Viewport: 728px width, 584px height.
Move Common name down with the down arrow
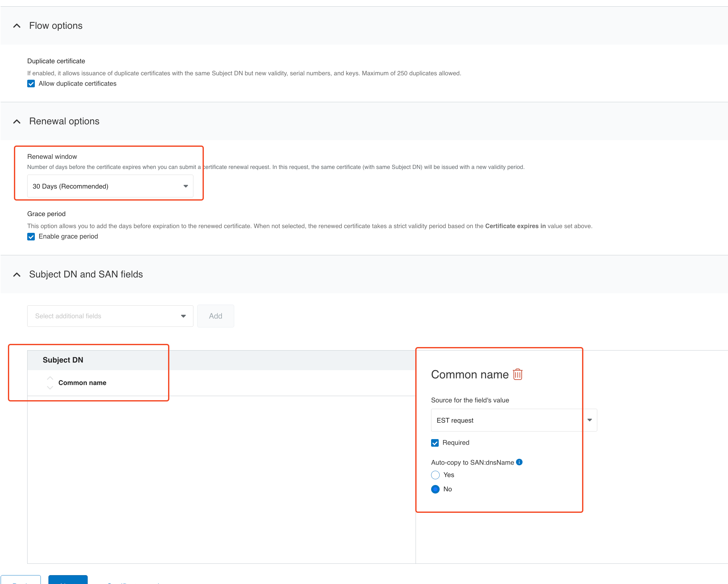click(x=50, y=388)
